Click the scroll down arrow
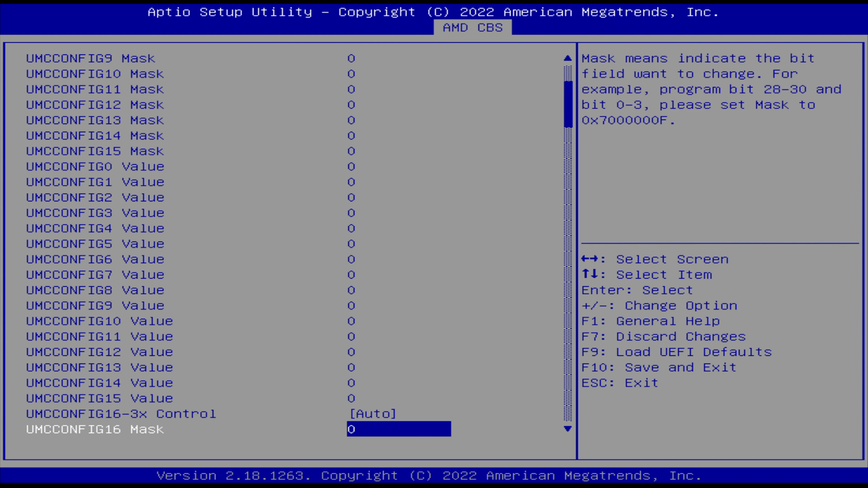The width and height of the screenshot is (868, 488). [568, 429]
